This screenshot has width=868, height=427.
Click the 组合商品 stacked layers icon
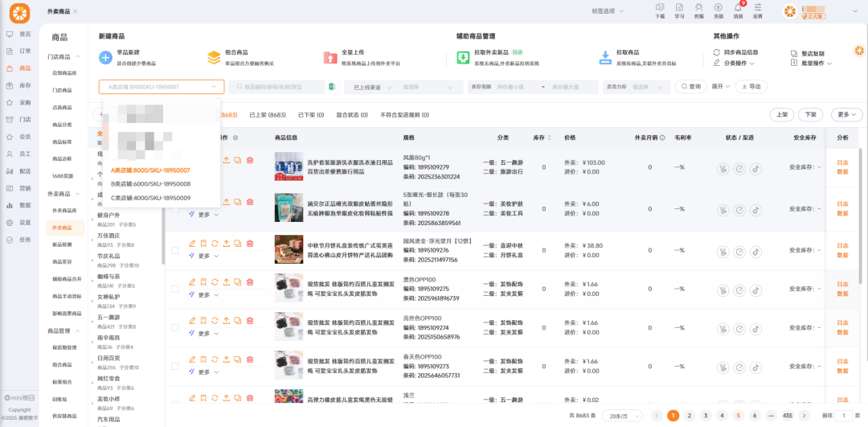coord(214,57)
